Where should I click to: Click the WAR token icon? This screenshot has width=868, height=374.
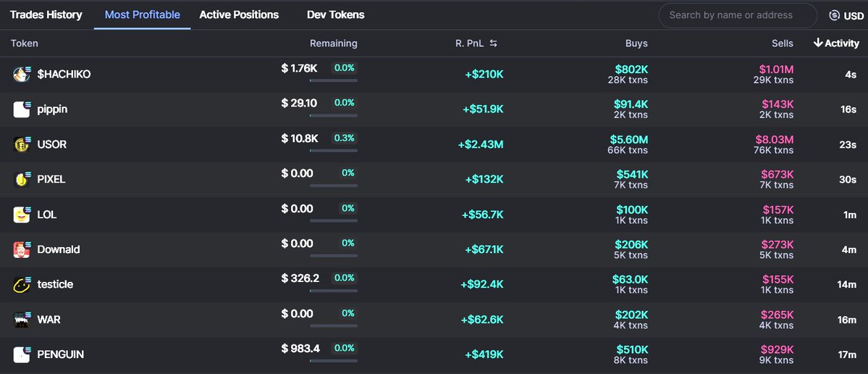[x=22, y=319]
